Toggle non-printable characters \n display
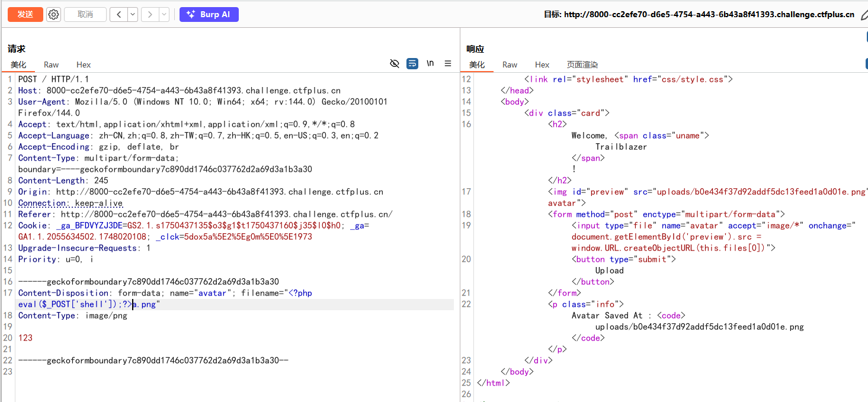The width and height of the screenshot is (868, 402). [430, 63]
